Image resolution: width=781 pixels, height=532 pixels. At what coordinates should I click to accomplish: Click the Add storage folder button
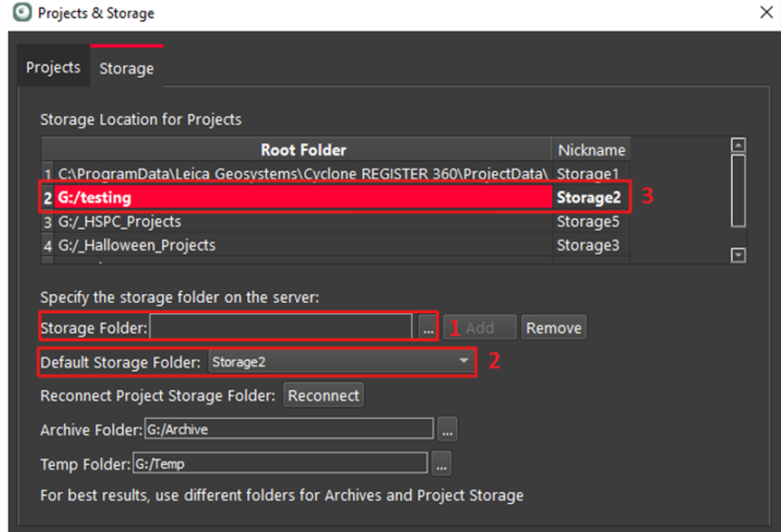(x=480, y=328)
